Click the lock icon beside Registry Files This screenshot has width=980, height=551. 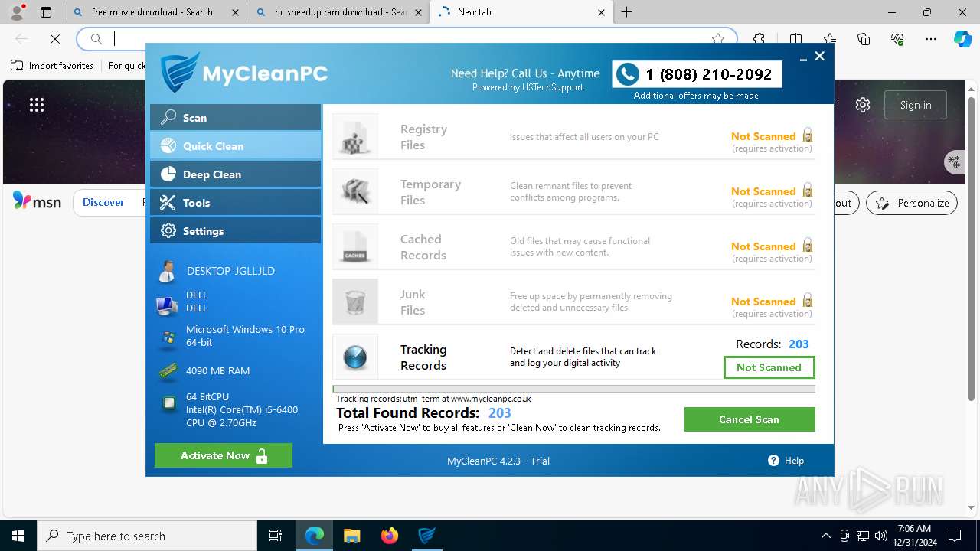click(807, 135)
